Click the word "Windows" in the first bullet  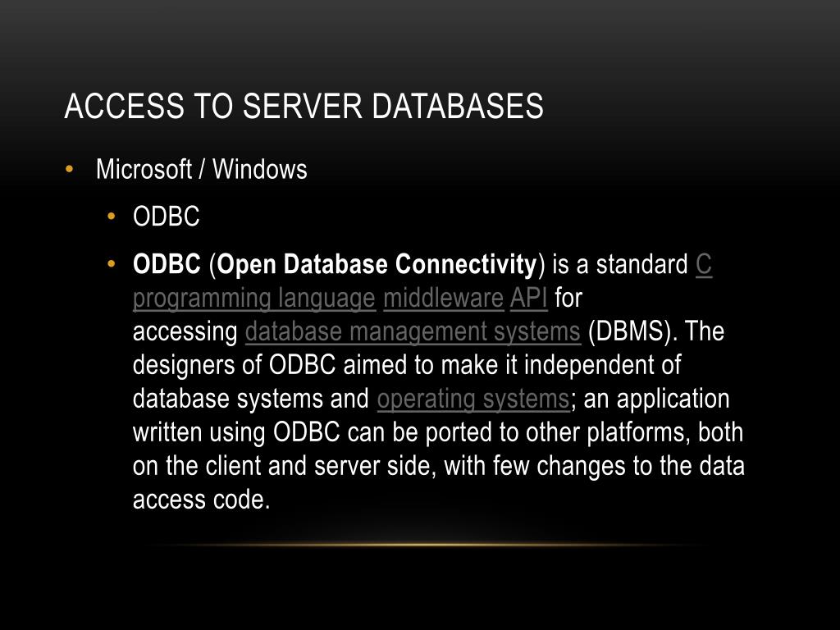pos(260,169)
